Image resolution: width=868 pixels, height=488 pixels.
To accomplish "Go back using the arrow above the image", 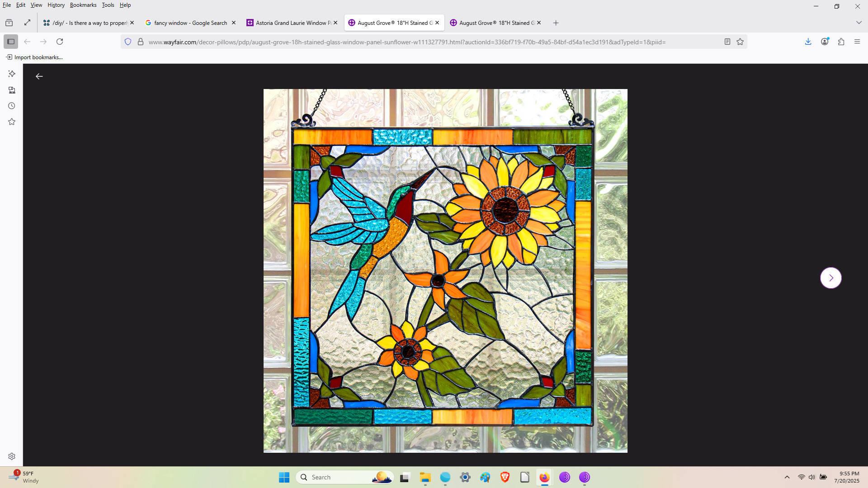I will pos(39,76).
